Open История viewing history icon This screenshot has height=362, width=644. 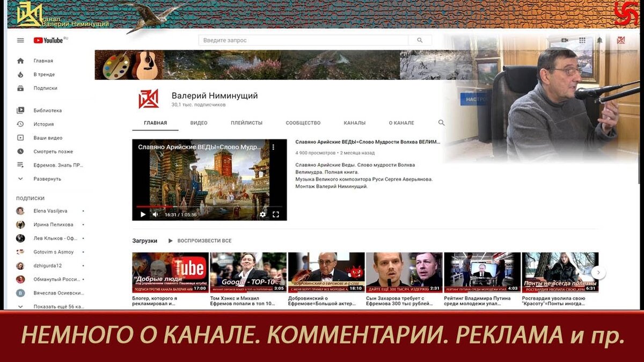pyautogui.click(x=20, y=124)
